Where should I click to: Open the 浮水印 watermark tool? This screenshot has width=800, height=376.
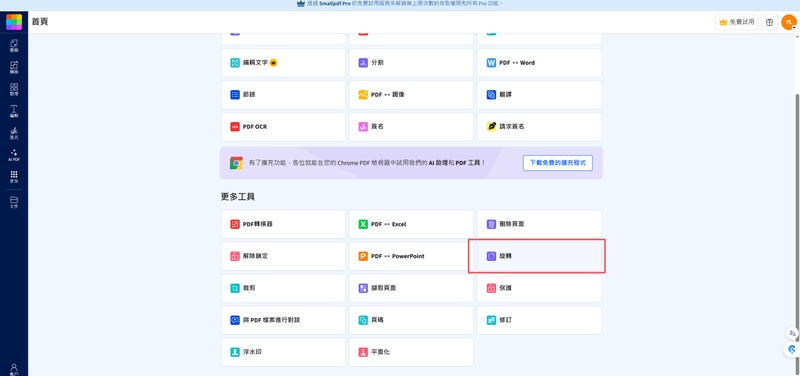click(283, 352)
